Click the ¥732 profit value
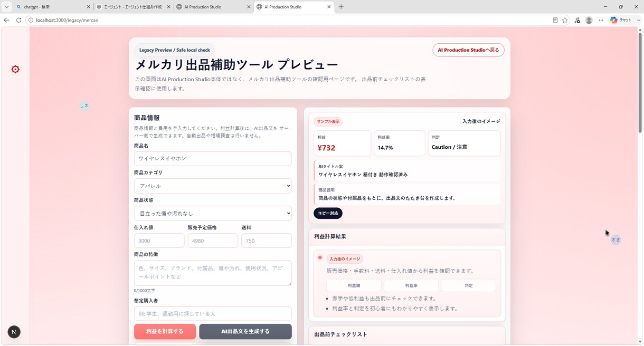Viewport: 644px width, 346px height. click(326, 148)
